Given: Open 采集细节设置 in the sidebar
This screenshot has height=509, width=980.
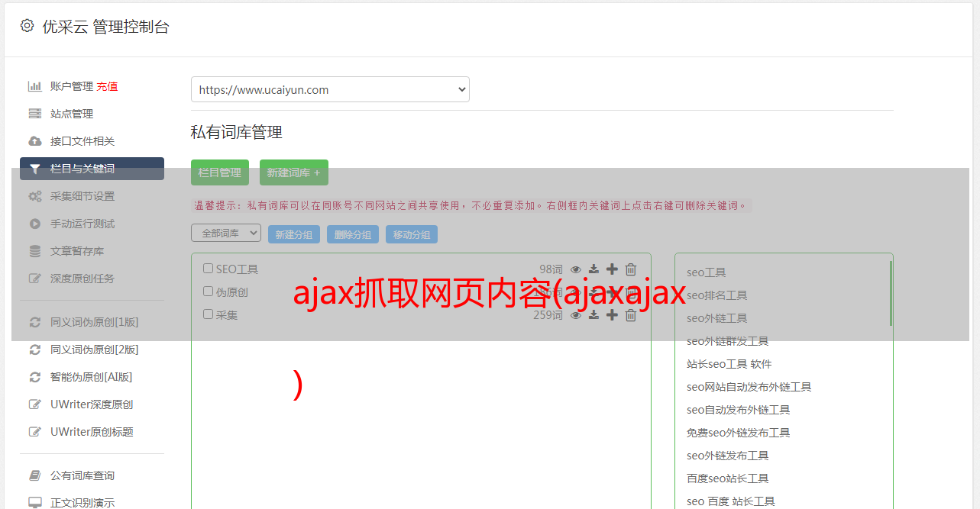Looking at the screenshot, I should [x=82, y=196].
